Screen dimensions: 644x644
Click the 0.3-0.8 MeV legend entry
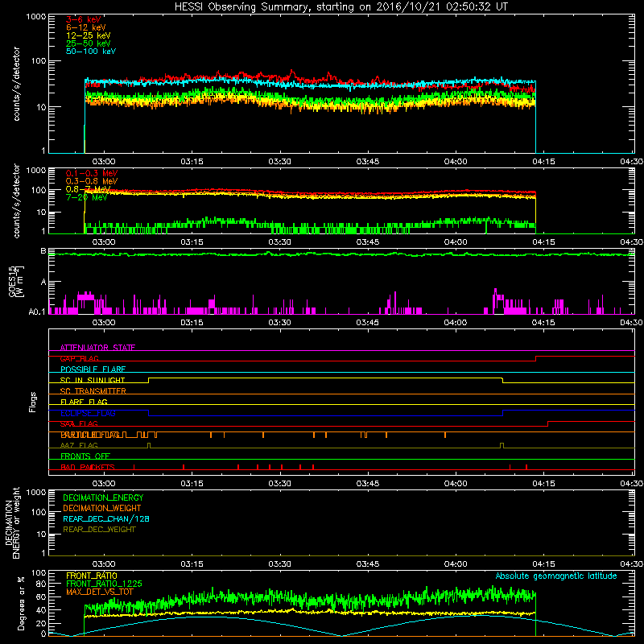[92, 181]
